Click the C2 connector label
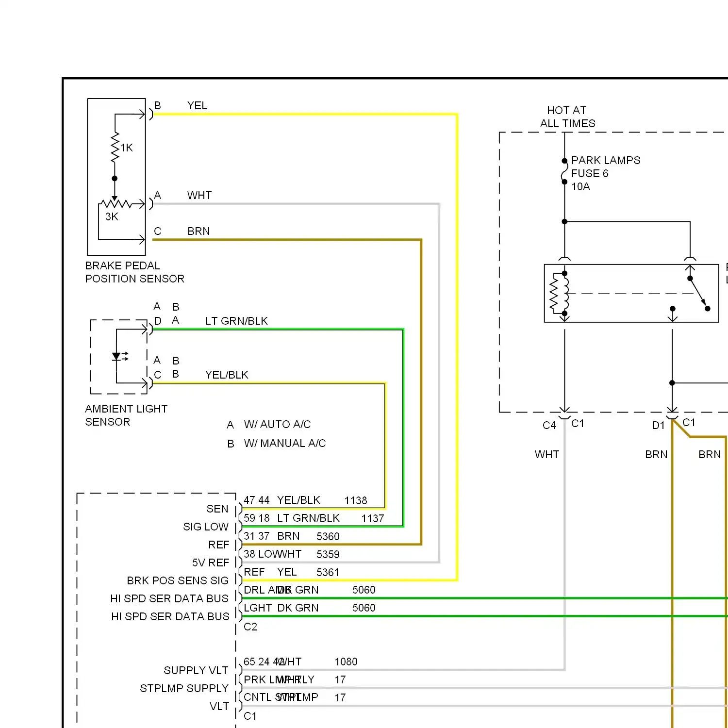 (250, 627)
